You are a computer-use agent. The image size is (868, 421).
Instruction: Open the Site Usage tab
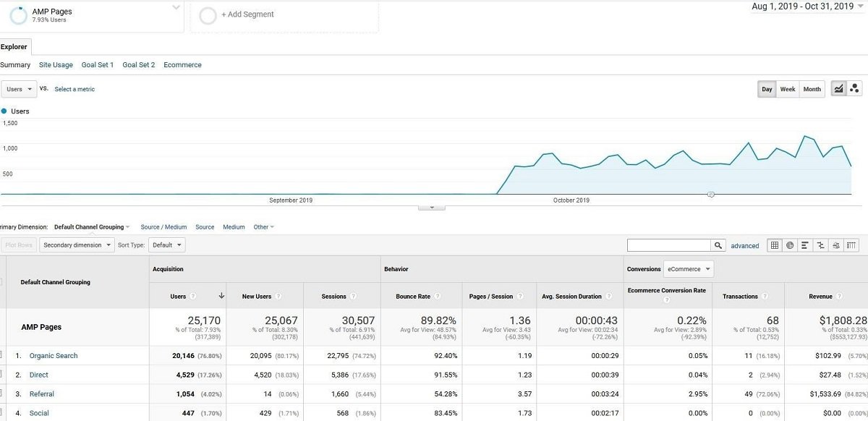click(56, 65)
